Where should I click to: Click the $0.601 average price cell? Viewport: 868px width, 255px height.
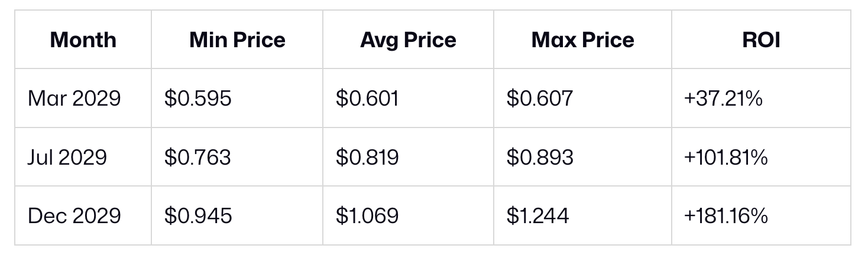tap(367, 98)
